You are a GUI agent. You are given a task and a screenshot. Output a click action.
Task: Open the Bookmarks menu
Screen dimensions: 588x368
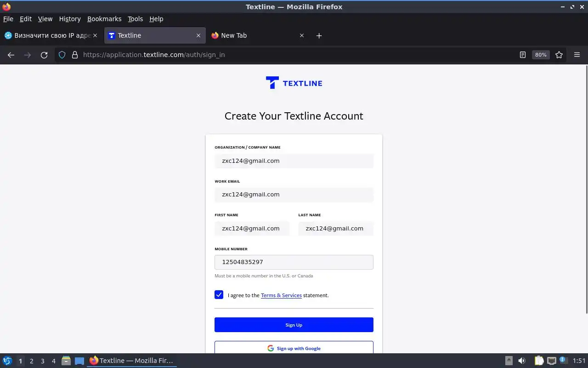(104, 19)
